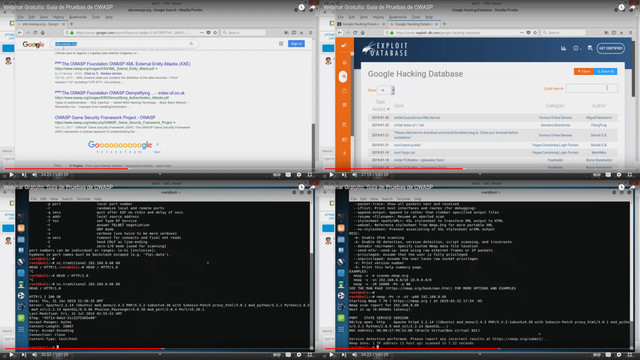Screen dimensions: 640x360
Task: Toggle autoplay in top-right player
Action: pyautogui.click(x=597, y=175)
